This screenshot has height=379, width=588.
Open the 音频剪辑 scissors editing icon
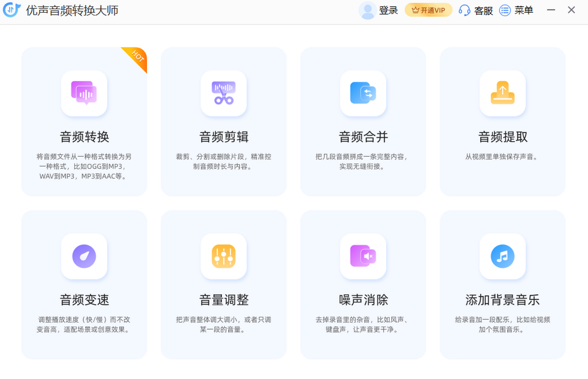click(x=223, y=94)
